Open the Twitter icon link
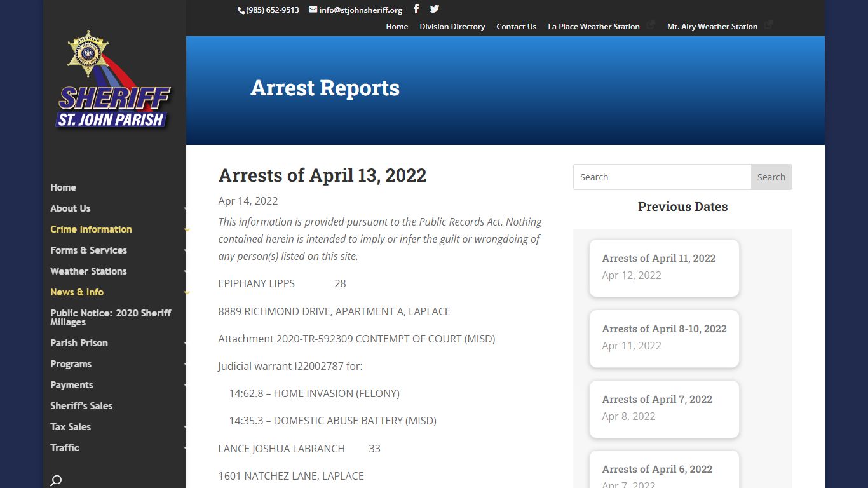This screenshot has height=488, width=868. tap(435, 9)
